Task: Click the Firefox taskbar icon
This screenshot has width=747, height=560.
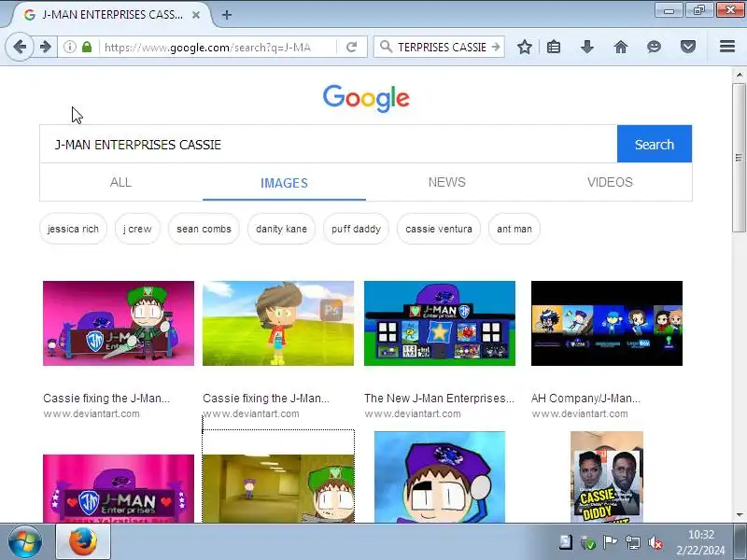Action: coord(83,542)
